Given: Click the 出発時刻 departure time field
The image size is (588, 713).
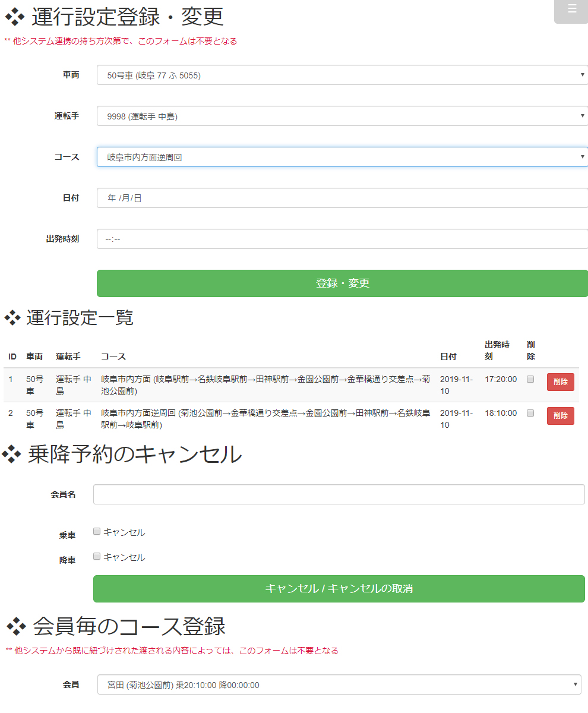Looking at the screenshot, I should (342, 239).
